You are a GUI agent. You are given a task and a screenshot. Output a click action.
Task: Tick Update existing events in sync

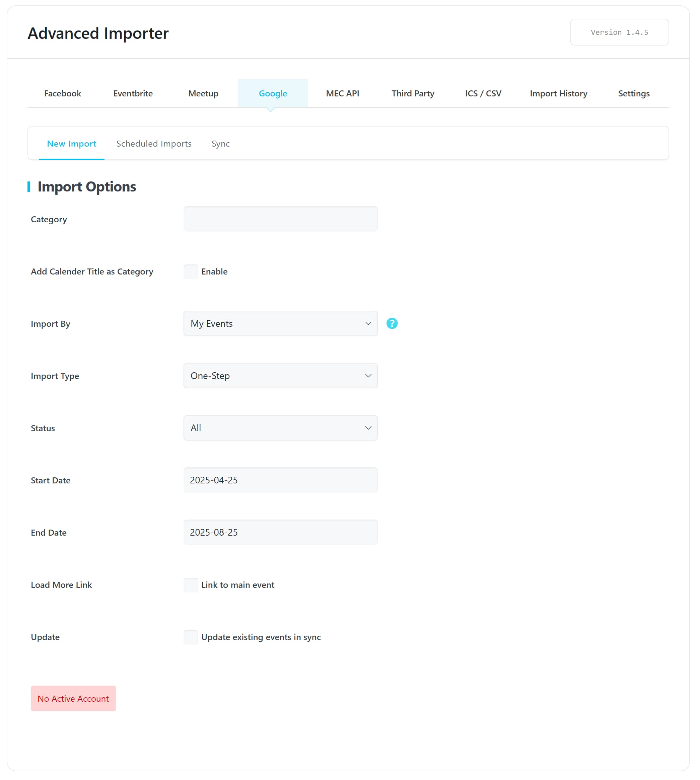[191, 637]
